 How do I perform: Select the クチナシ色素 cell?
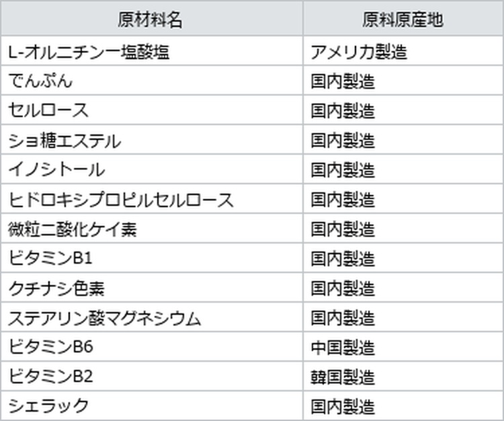[152, 288]
